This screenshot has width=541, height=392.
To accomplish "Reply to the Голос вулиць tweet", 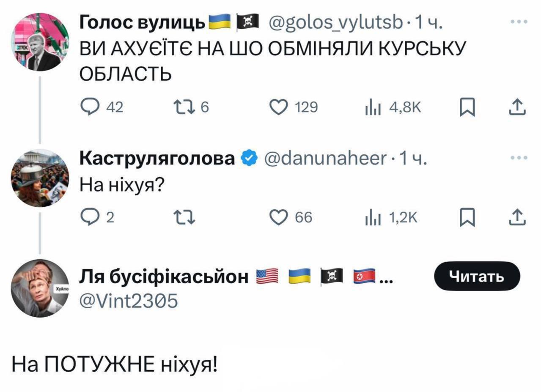I will point(88,108).
